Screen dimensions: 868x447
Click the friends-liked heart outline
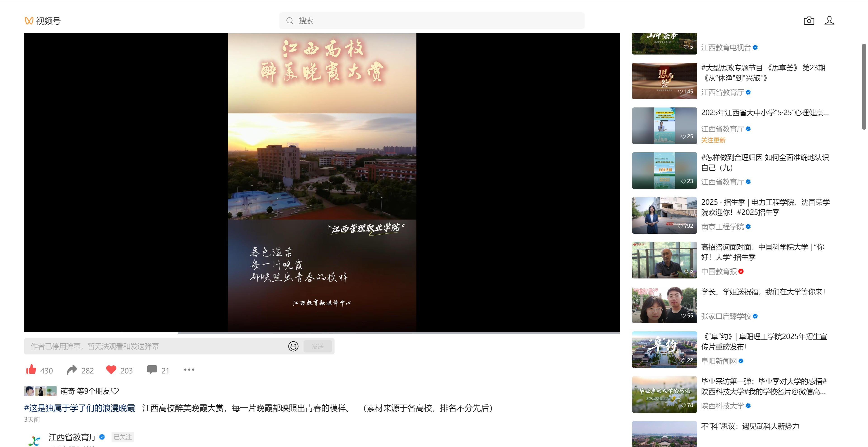tap(115, 391)
